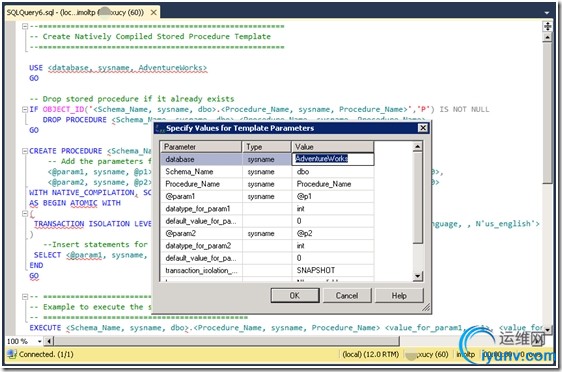Screen dimensions: 562x372
Task: Click the int value for datatype_for_param1
Action: click(333, 209)
